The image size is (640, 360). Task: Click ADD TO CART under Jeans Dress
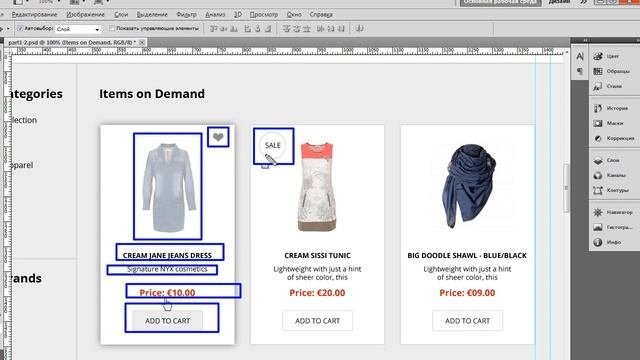click(x=167, y=321)
